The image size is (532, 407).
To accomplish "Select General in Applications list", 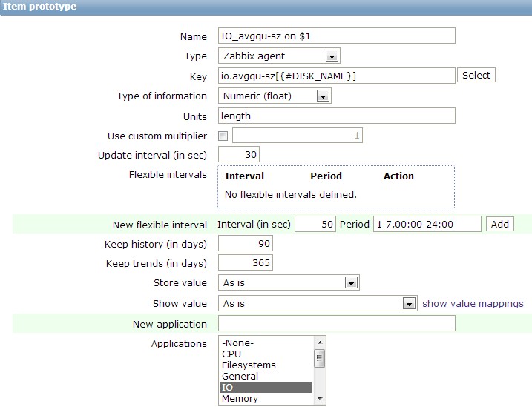I will coord(266,376).
